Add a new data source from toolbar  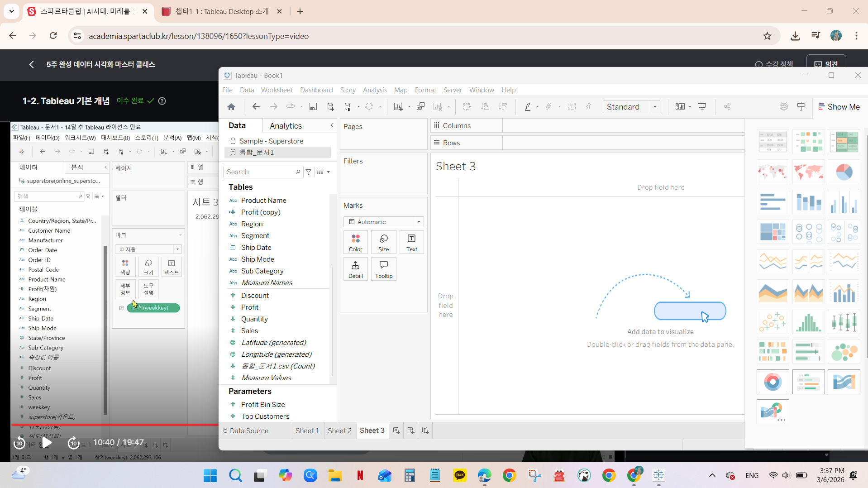coord(330,107)
